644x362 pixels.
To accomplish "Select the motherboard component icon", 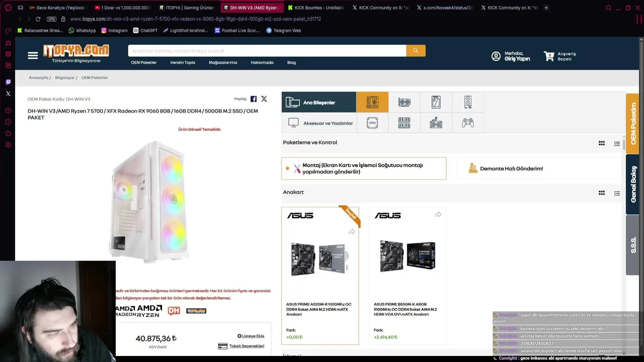I will pyautogui.click(x=372, y=102).
